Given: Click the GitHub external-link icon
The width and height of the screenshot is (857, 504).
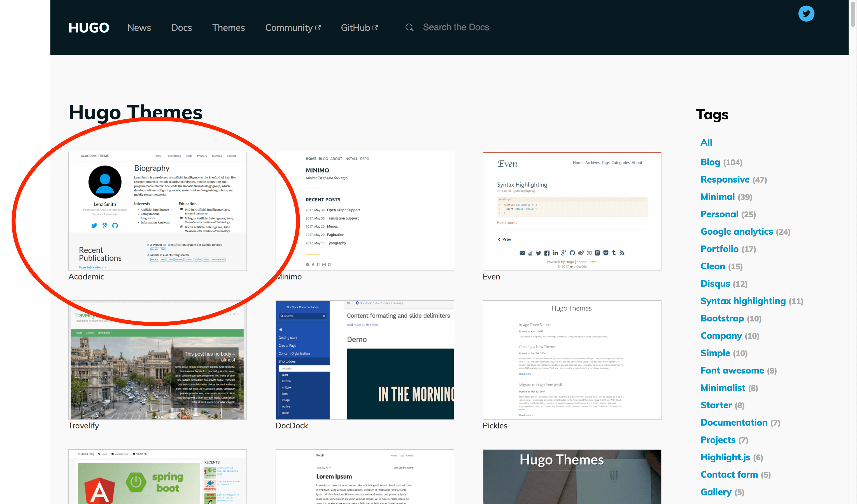Looking at the screenshot, I should click(x=375, y=28).
